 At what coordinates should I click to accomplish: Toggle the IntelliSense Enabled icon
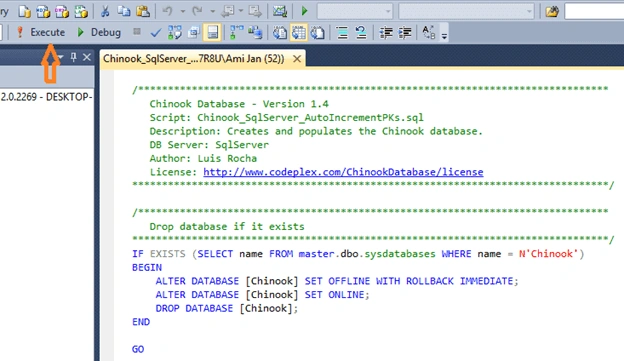[212, 33]
